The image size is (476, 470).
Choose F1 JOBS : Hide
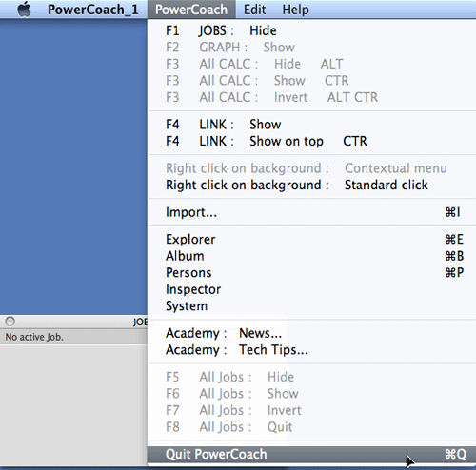click(x=311, y=30)
